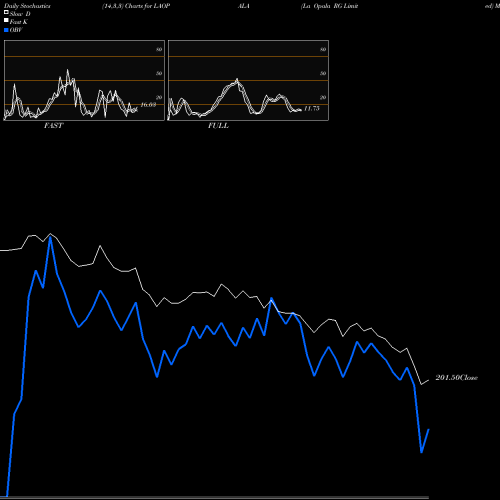This screenshot has width=500, height=500.
Task: Click the '201.50Close' price label
Action: click(457, 378)
